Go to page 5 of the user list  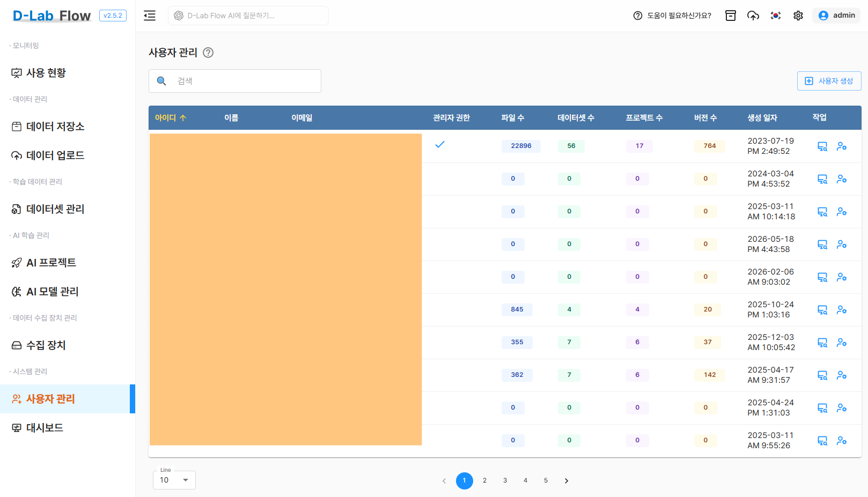pyautogui.click(x=546, y=480)
